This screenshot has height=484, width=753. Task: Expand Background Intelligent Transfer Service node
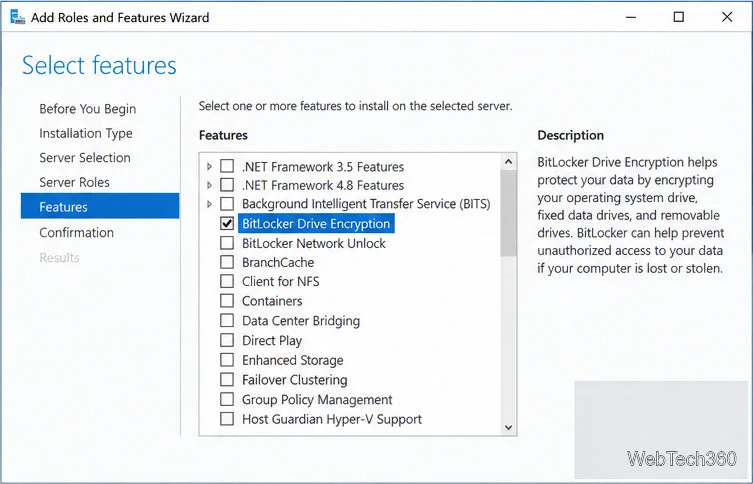209,204
